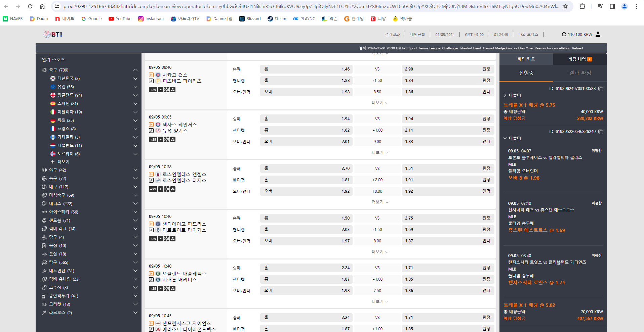Screen dimensions: 644x332
Task: Click '트레블 X 1 베팅 @ 5.82' in the bet slip
Action: click(529, 305)
